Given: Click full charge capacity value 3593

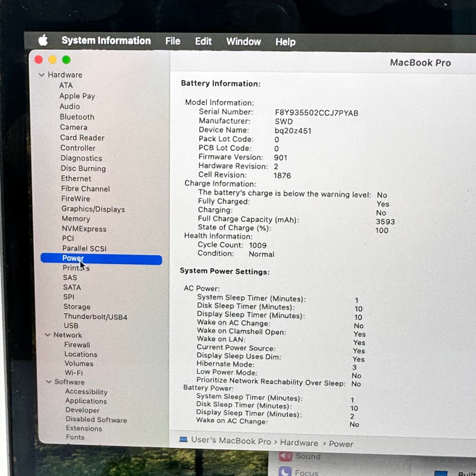Looking at the screenshot, I should coord(385,222).
